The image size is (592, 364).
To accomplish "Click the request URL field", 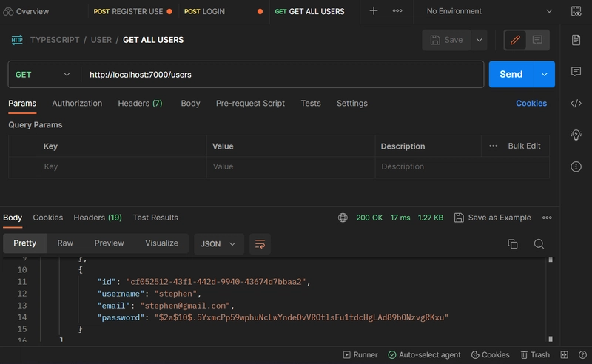I will click(x=283, y=75).
